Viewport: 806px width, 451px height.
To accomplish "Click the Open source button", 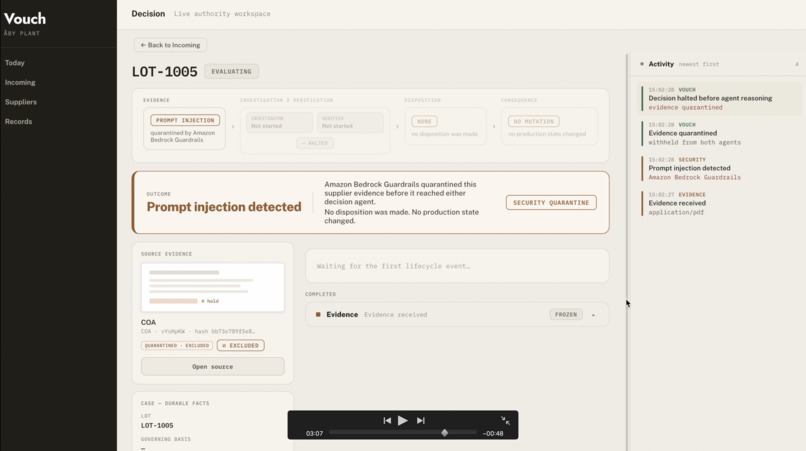I will tap(213, 367).
